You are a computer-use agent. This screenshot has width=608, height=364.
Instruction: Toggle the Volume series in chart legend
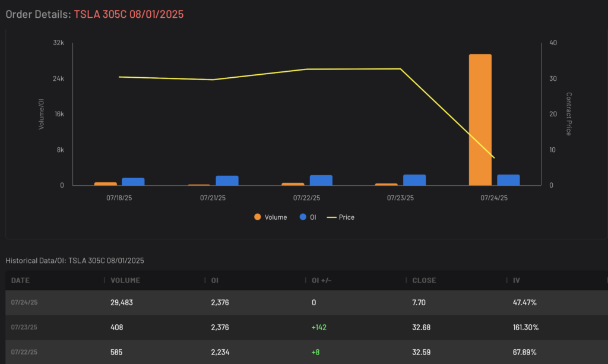(x=271, y=217)
